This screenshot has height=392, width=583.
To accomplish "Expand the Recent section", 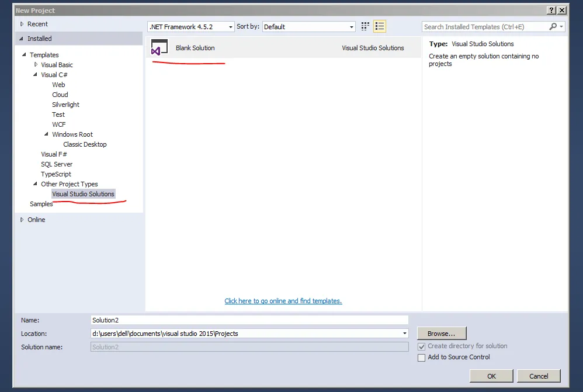I will point(22,24).
